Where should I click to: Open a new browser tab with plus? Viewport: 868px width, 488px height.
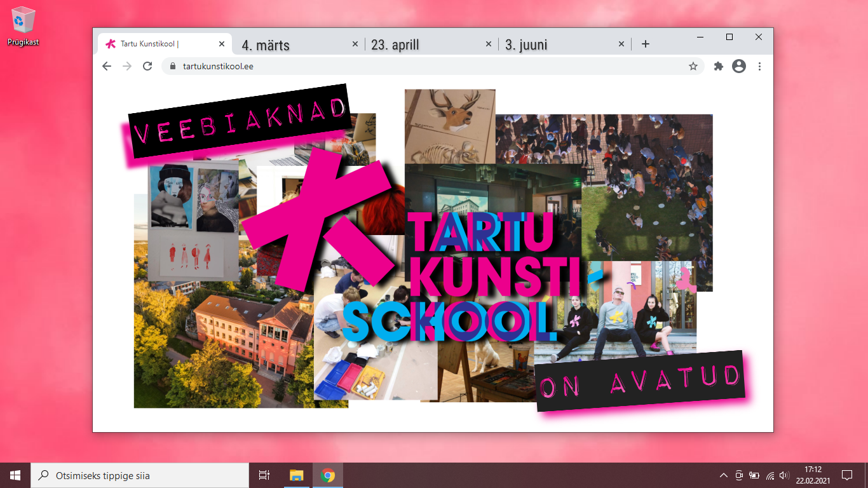646,44
